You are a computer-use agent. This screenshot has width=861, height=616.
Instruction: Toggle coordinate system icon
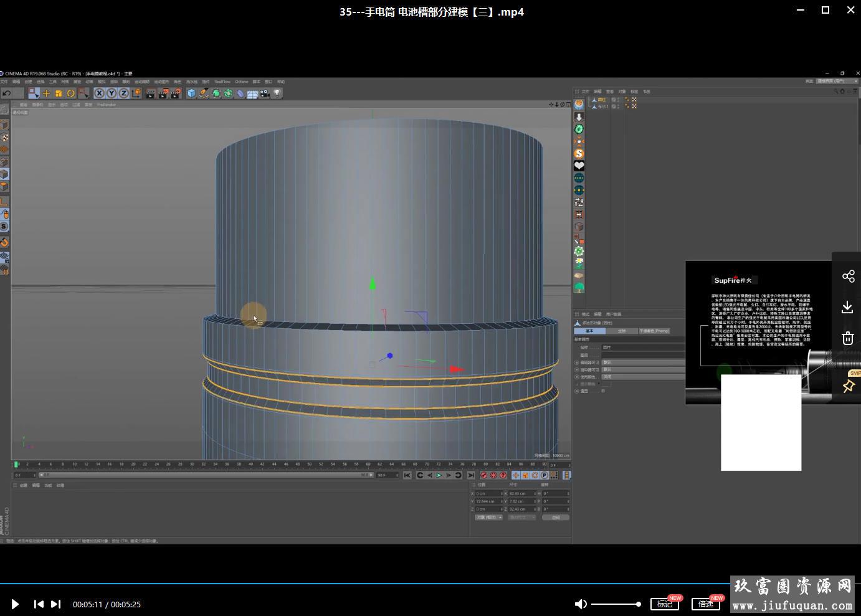(x=136, y=93)
